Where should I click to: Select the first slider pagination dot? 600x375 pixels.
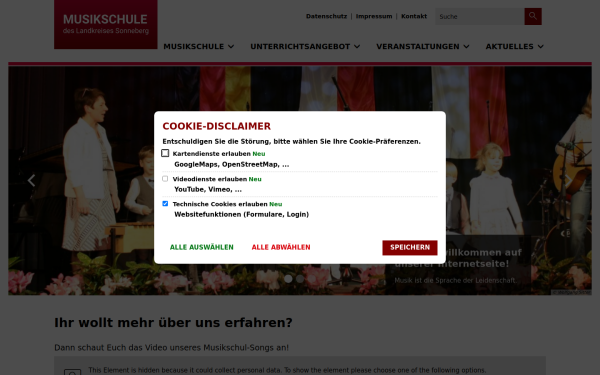[288, 279]
